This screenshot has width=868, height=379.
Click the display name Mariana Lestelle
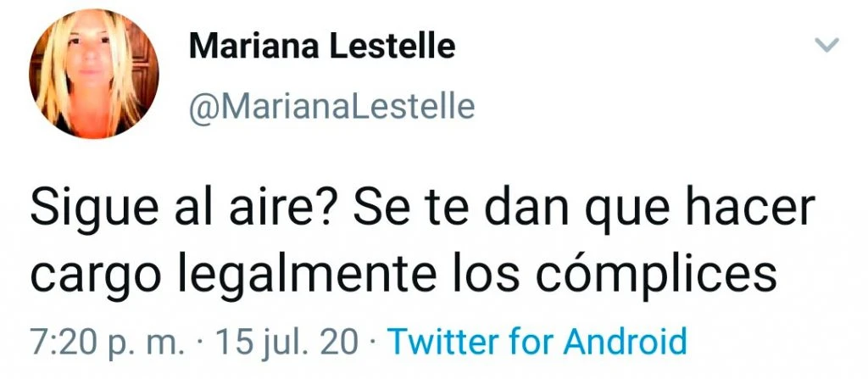[x=321, y=47]
